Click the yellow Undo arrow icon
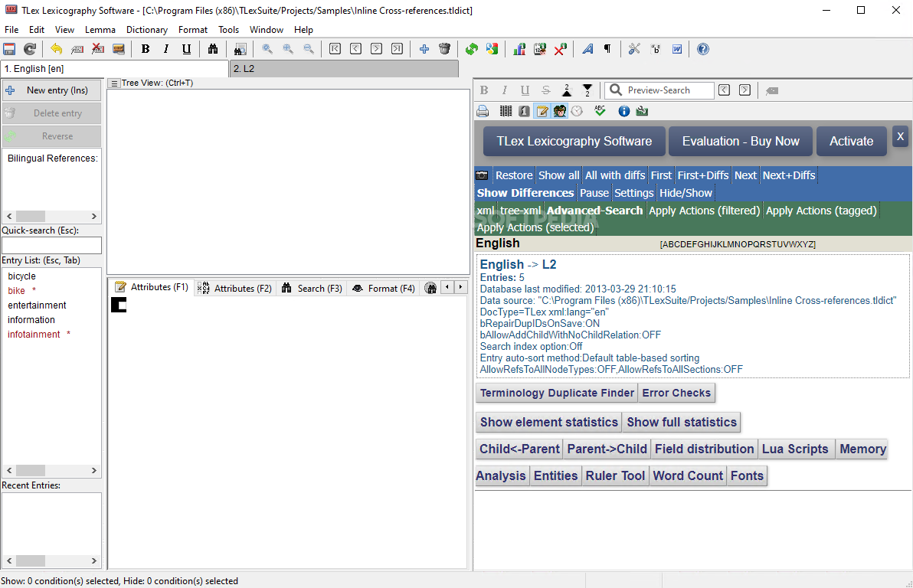This screenshot has height=588, width=913. 56,50
